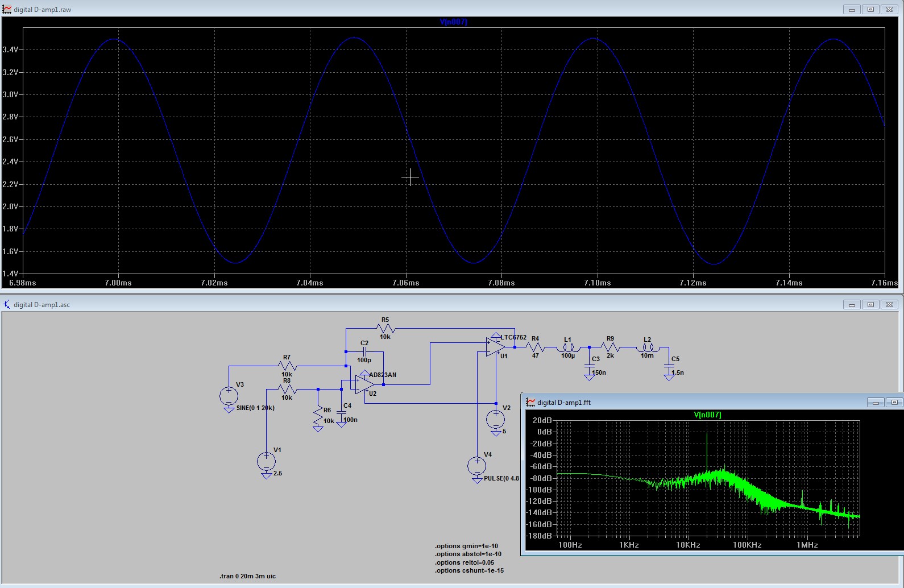Select the V(n007) trace label in the waveform window
This screenshot has width=904, height=588.
[453, 22]
